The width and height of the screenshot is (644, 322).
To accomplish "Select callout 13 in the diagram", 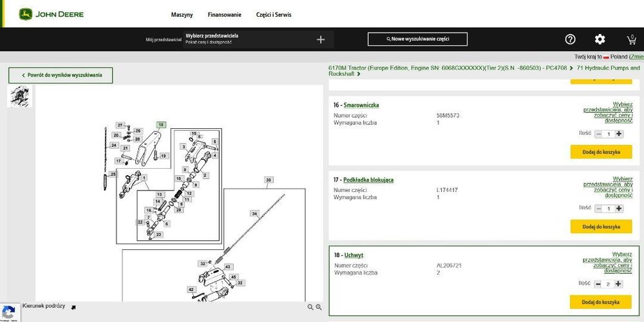I will (159, 194).
